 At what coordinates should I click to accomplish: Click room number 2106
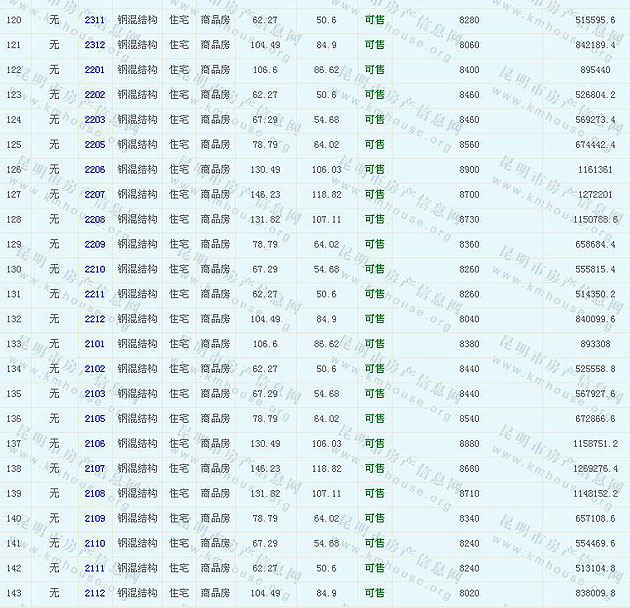[94, 444]
